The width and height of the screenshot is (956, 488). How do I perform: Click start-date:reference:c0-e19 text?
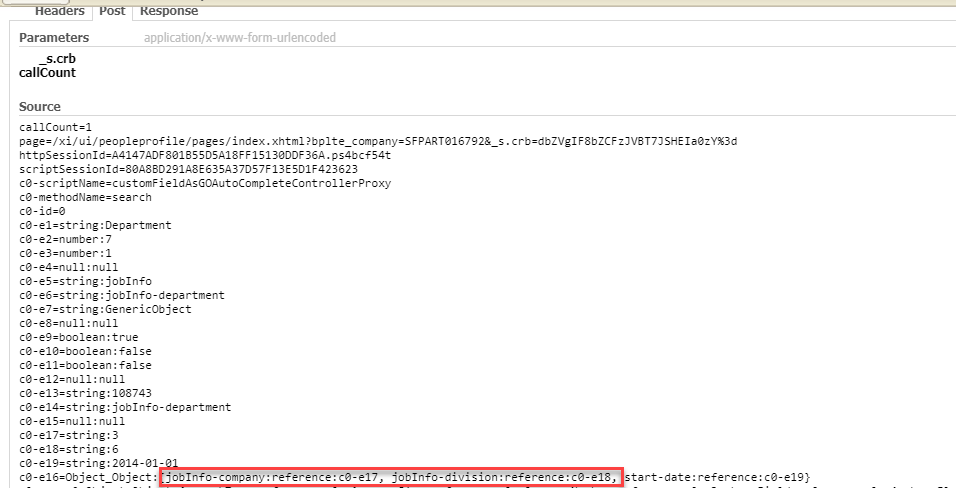click(715, 477)
